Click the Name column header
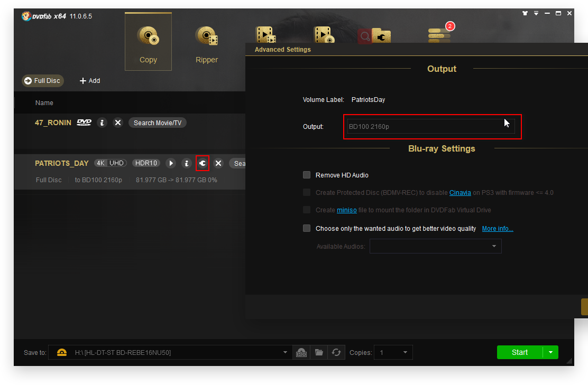Viewport: 588px width, 385px height. click(x=44, y=102)
